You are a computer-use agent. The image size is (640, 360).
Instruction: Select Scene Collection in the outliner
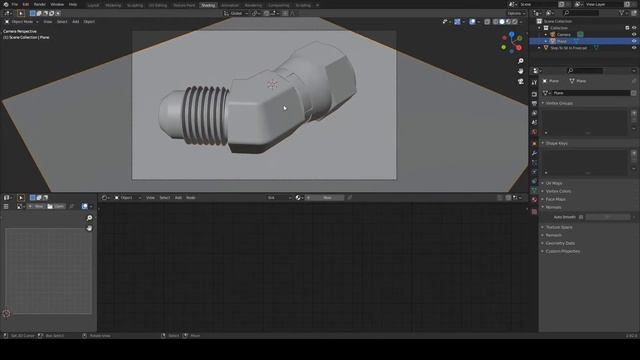pyautogui.click(x=558, y=21)
